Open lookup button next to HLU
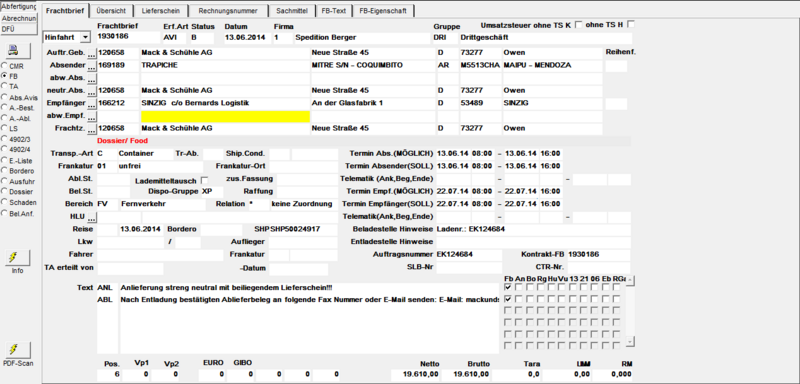This screenshot has height=384, width=800. tap(91, 217)
